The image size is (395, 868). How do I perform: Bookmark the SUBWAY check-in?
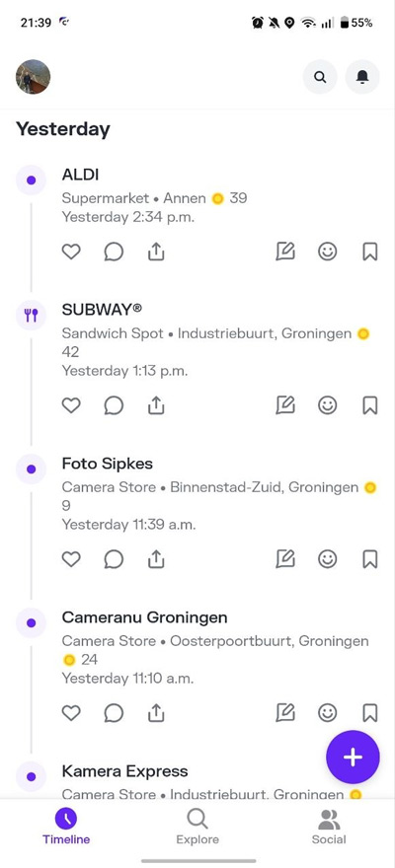pos(370,406)
